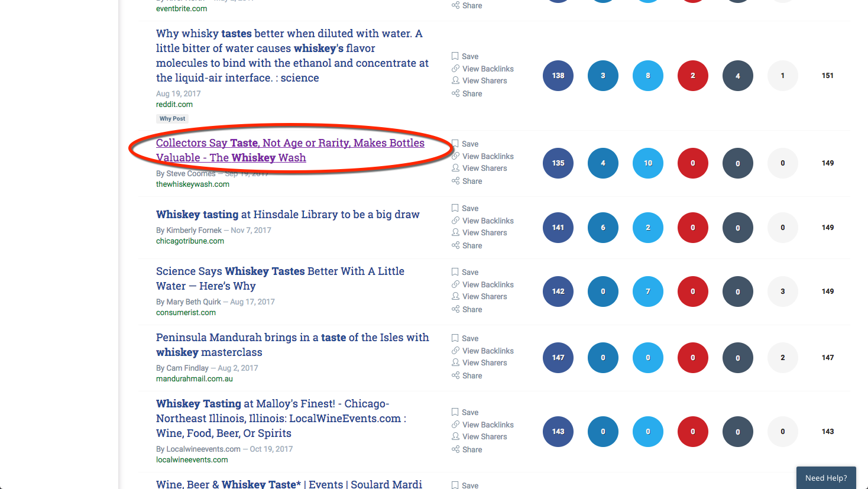Click the 147 Facebook engagement circle
The height and width of the screenshot is (489, 868).
click(558, 358)
